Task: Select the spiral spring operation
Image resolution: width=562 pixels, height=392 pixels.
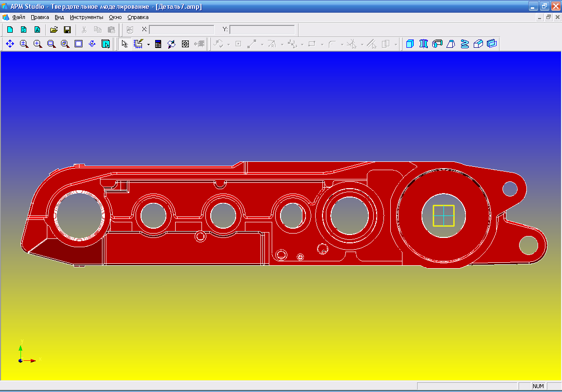Action: pos(465,44)
